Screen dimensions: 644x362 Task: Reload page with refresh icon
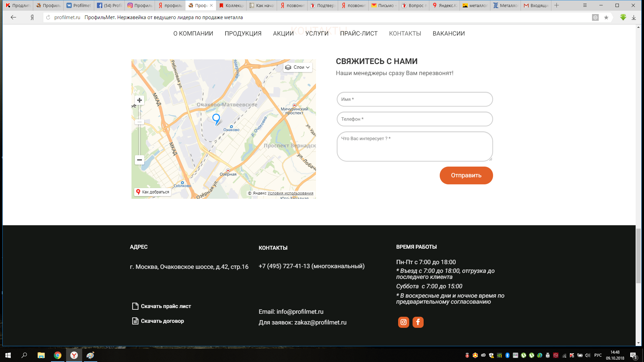click(48, 17)
